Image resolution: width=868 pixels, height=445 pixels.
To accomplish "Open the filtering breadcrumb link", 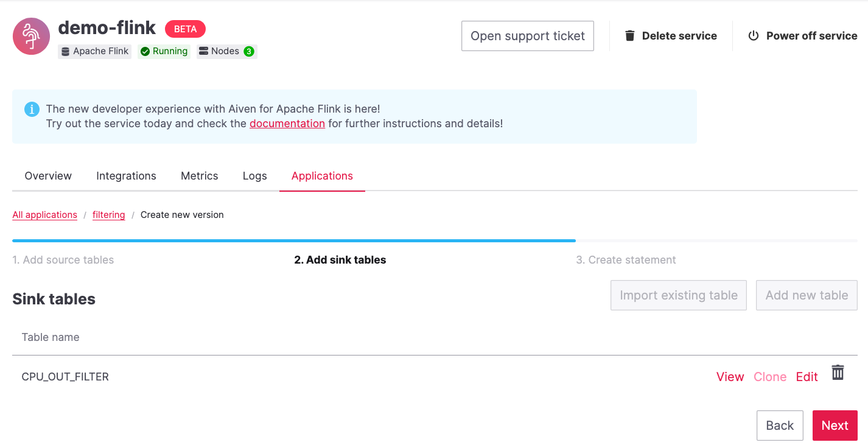I will [108, 215].
